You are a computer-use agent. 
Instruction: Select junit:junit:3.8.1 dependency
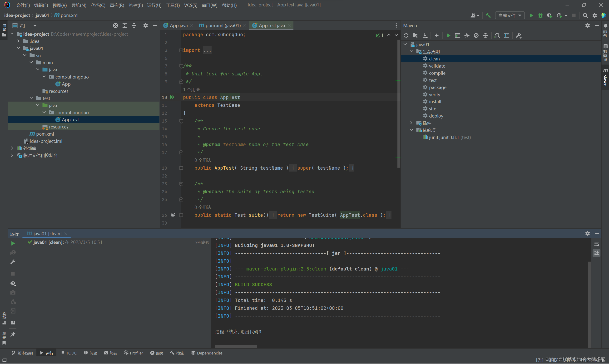coord(446,137)
